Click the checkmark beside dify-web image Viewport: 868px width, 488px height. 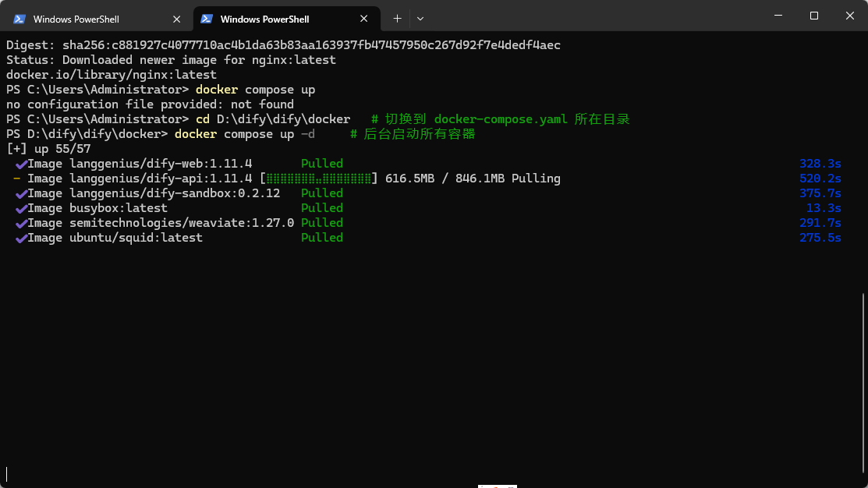[21, 164]
